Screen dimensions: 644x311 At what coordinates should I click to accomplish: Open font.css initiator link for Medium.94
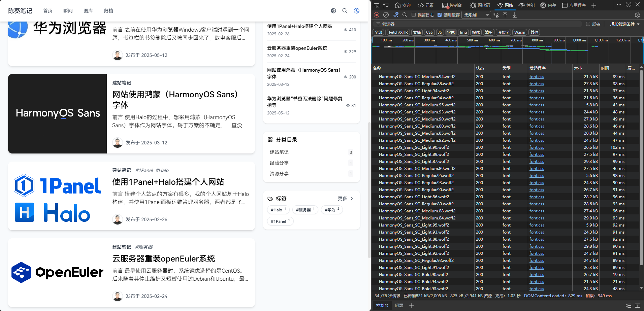click(537, 77)
